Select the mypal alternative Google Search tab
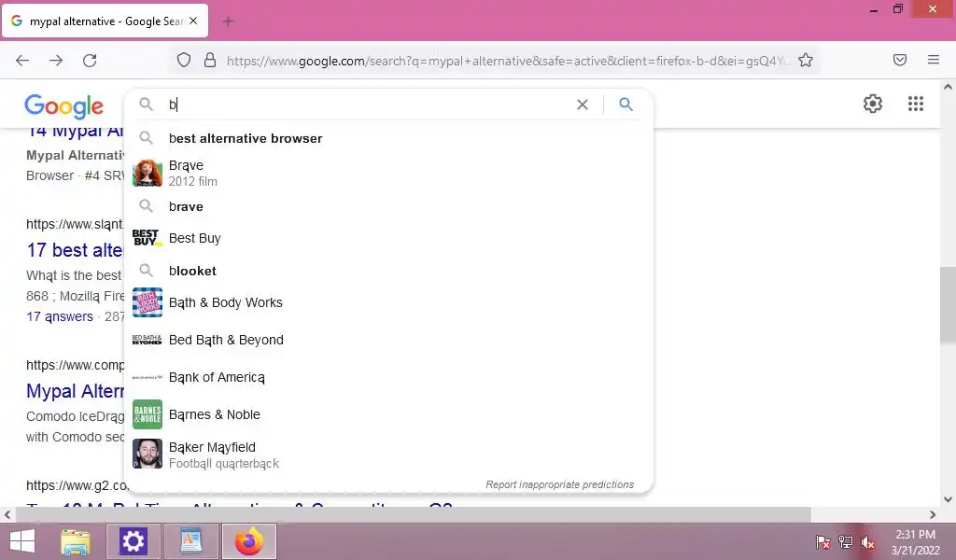The height and width of the screenshot is (560, 956). 105,21
